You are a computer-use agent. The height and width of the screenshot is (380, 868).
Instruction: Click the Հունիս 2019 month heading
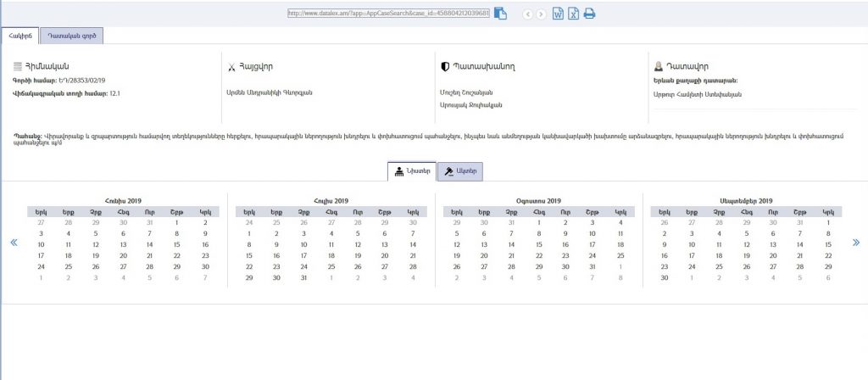[123, 201]
